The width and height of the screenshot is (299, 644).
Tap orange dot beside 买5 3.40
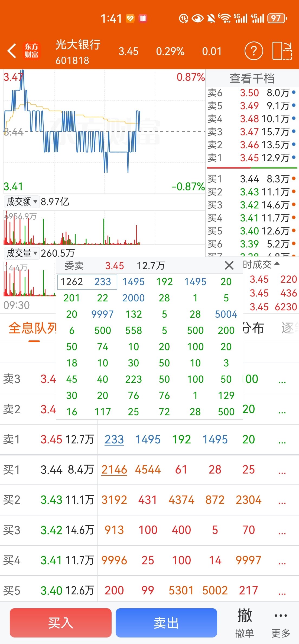click(294, 231)
